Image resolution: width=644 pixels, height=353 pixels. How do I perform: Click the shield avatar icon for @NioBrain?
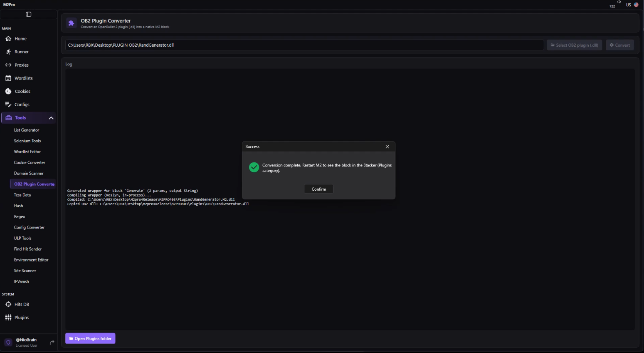(x=8, y=343)
